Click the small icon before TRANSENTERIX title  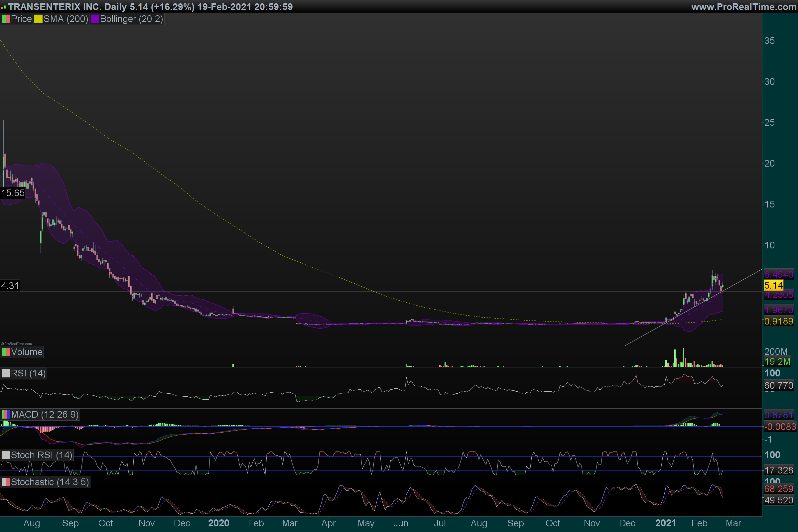[x=3, y=7]
